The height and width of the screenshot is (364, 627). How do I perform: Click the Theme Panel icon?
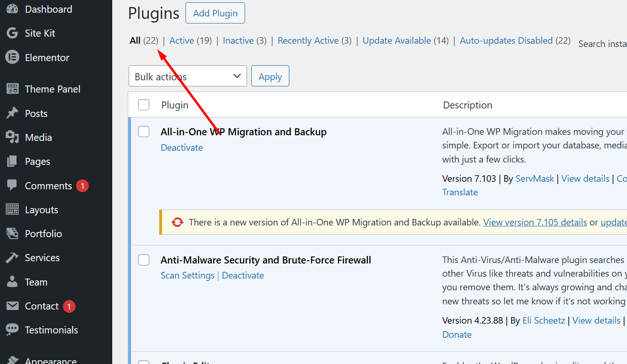(x=12, y=89)
